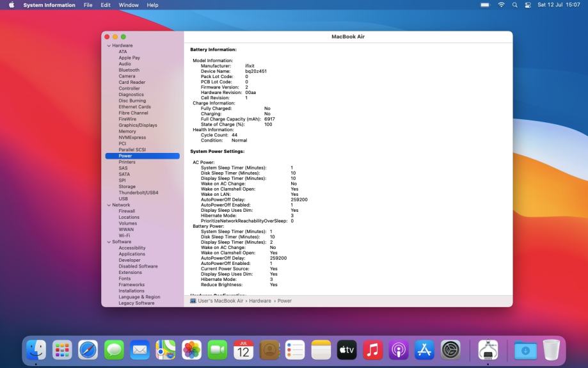
Task: Open Spotlight search magnifier icon
Action: 515,5
